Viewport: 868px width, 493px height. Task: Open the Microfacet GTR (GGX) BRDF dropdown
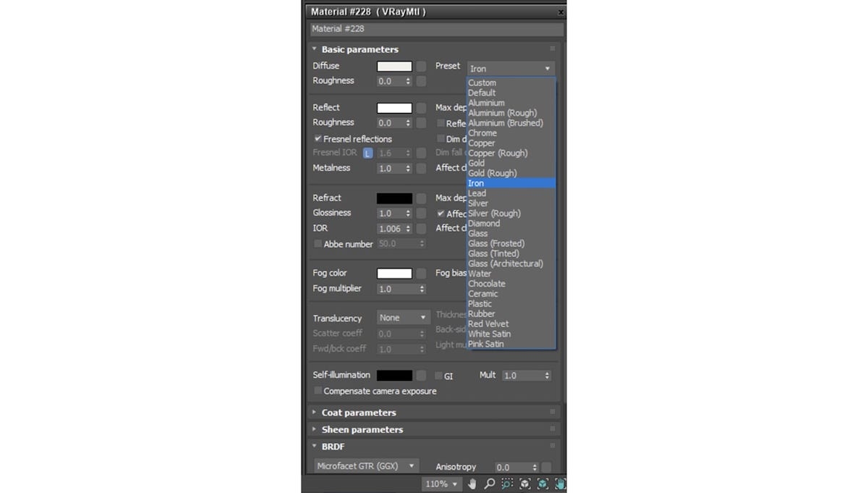coord(365,465)
